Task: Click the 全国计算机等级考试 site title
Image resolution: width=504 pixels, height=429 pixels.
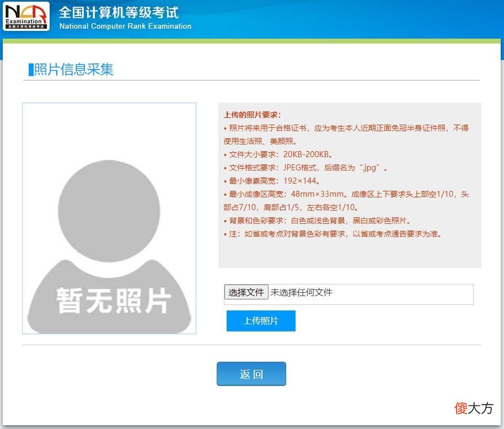Action: (119, 12)
